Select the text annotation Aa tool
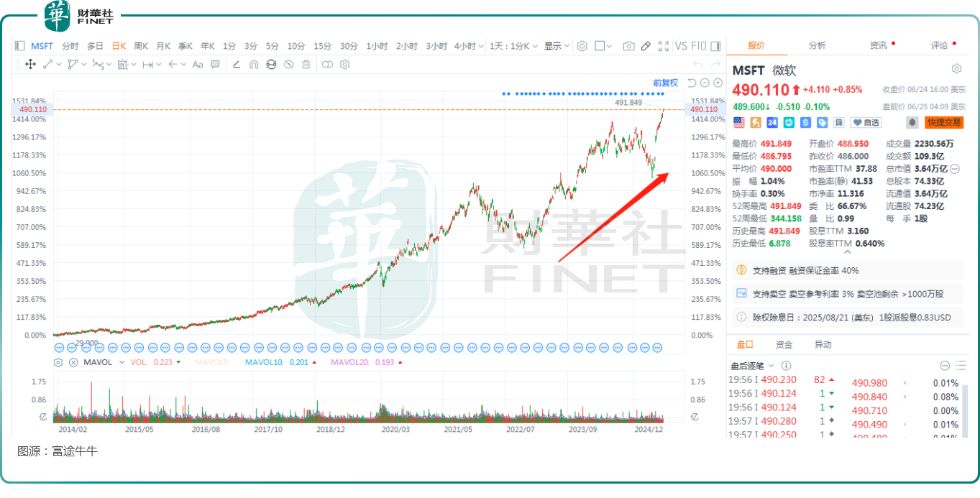Viewport: 980px width, 498px height. [x=197, y=65]
